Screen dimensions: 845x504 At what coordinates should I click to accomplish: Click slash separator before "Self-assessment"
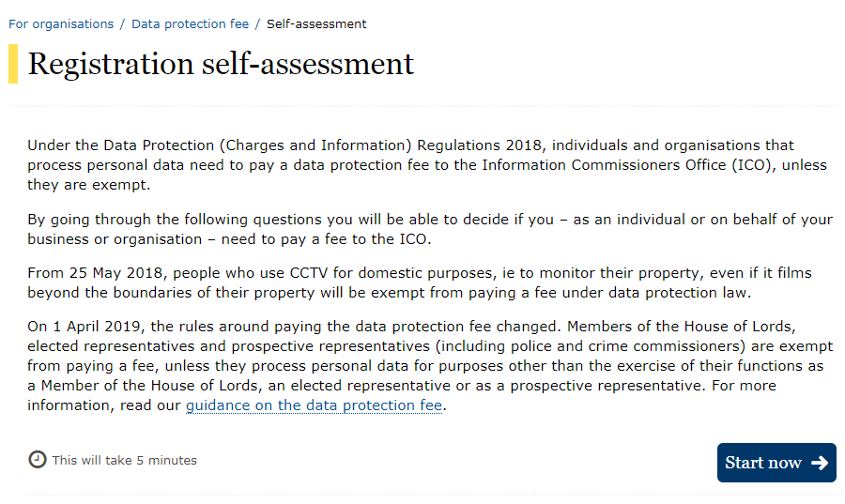[x=257, y=24]
